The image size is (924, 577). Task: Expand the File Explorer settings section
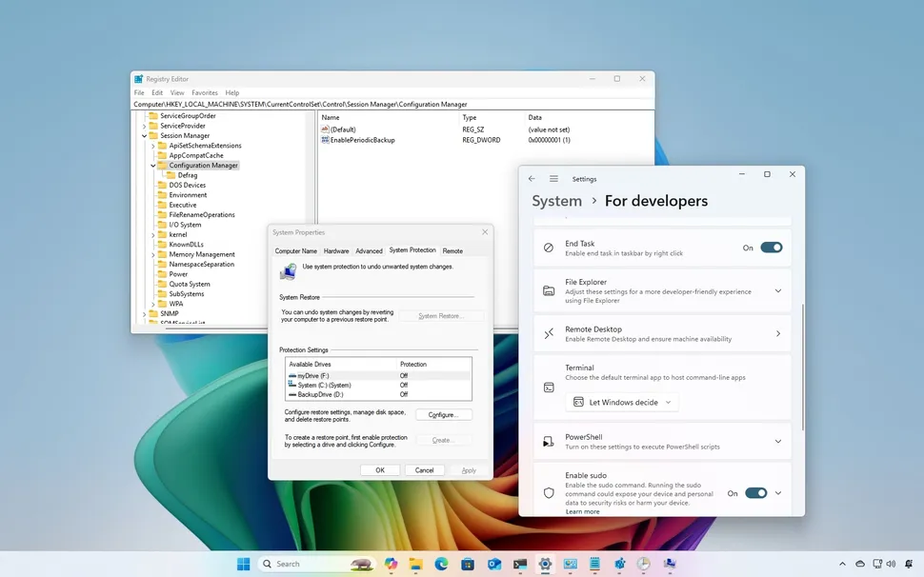pyautogui.click(x=777, y=291)
